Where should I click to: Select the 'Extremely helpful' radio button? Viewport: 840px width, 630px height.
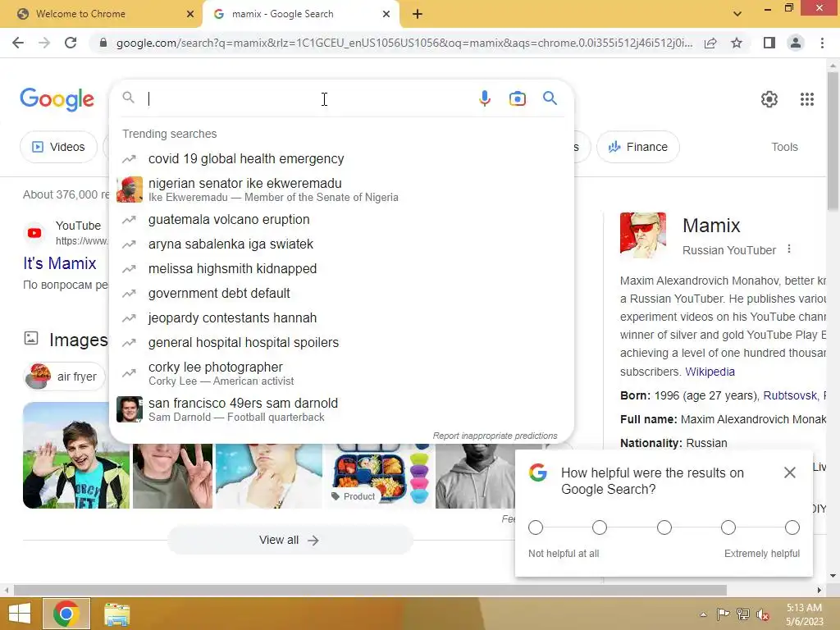tap(792, 527)
